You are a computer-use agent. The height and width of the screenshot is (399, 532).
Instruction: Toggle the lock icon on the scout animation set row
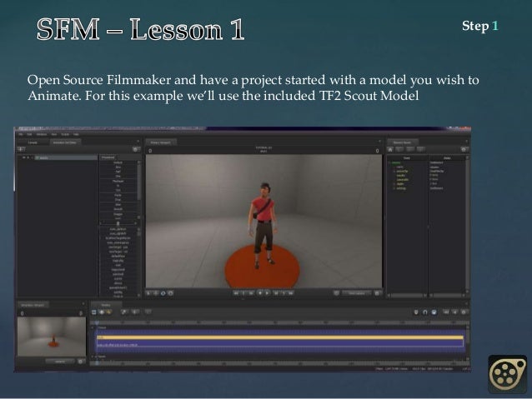click(28, 157)
